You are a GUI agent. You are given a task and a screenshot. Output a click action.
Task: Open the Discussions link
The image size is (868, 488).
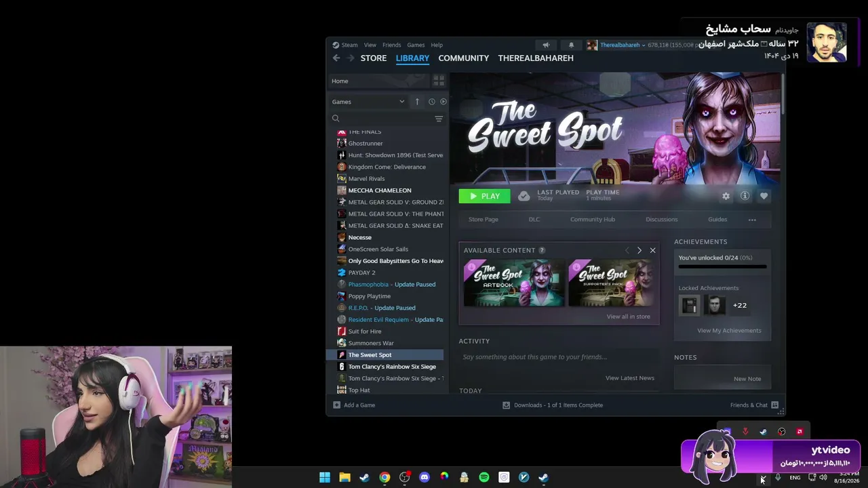click(662, 220)
